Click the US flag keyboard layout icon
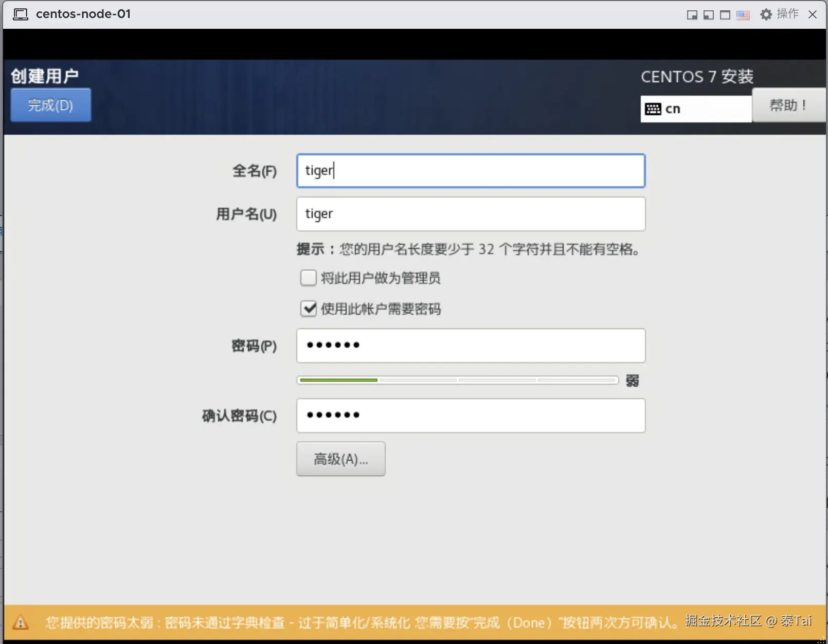The image size is (828, 644). [x=742, y=15]
